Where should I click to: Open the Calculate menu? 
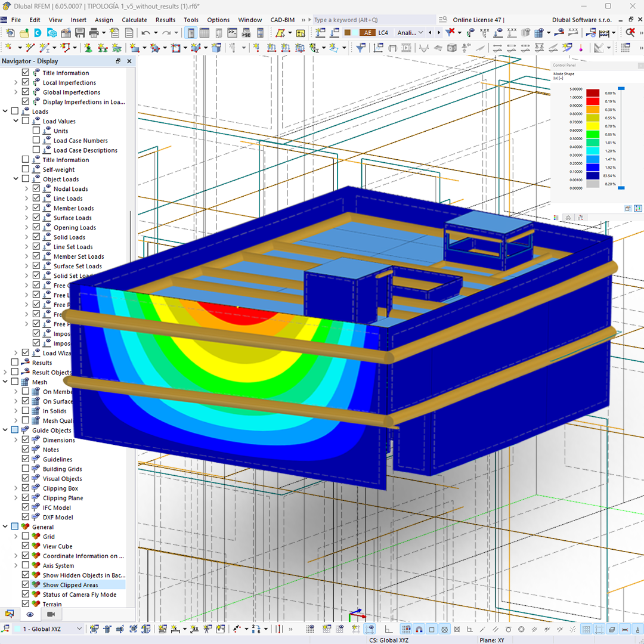click(x=134, y=20)
